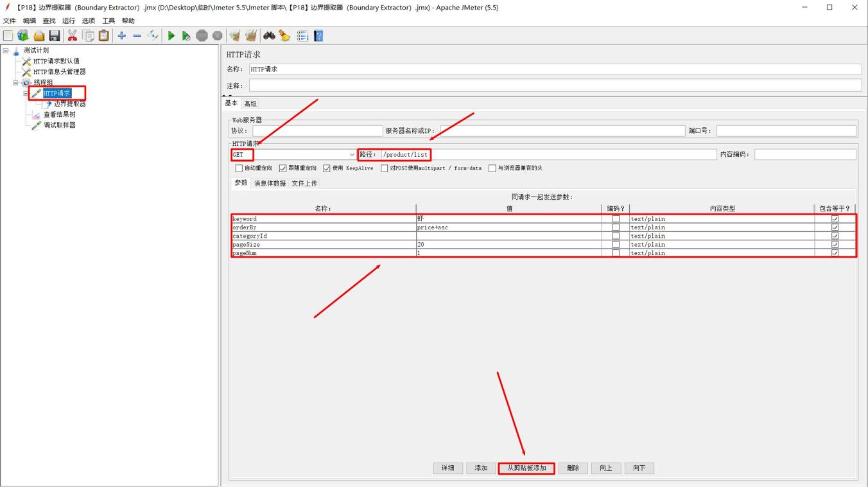
Task: Uncheck the 使用 KeepAlive checkbox
Action: (x=327, y=168)
